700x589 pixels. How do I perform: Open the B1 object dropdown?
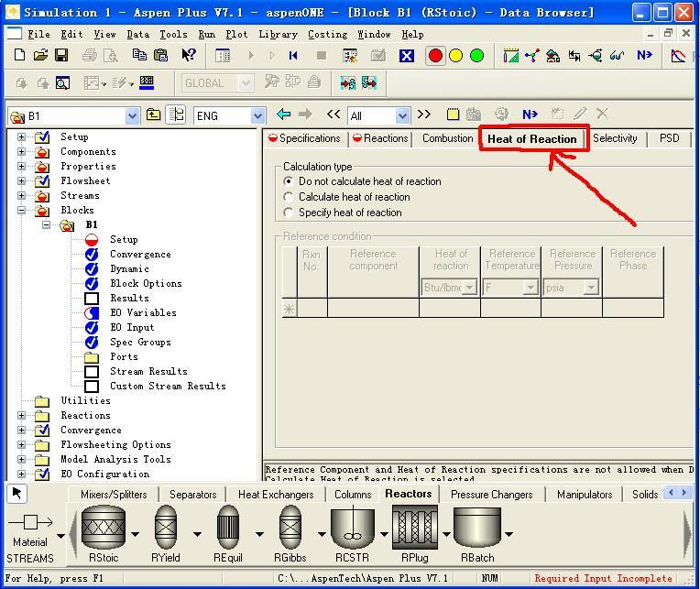point(132,116)
